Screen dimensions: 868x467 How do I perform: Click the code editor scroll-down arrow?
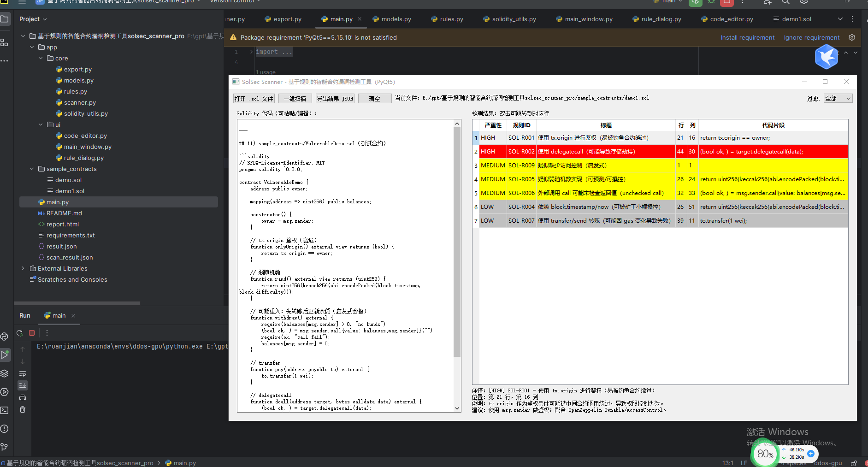457,408
